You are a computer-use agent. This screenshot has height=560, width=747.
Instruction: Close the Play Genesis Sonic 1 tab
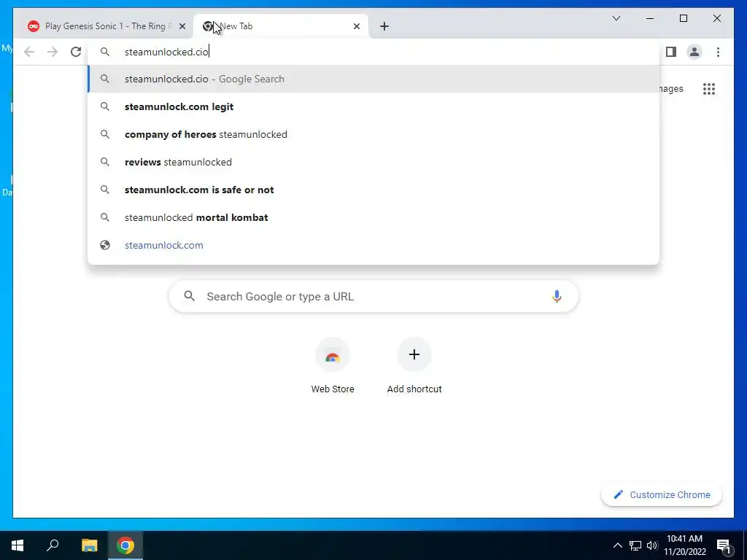pos(182,26)
